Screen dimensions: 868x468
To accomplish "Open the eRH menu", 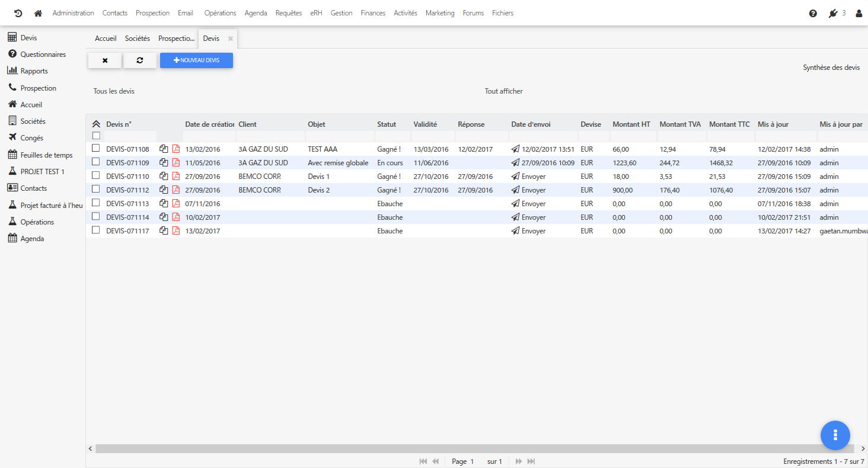I will tap(316, 13).
